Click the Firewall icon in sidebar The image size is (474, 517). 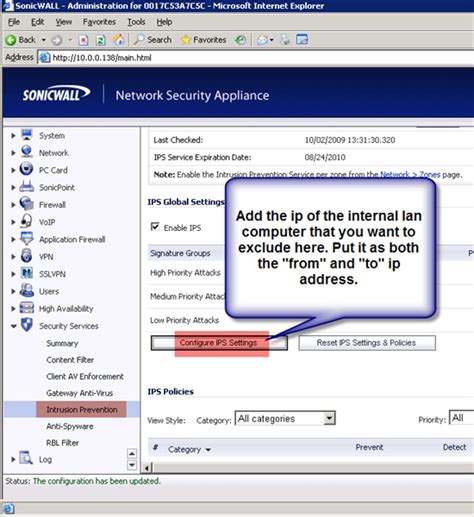point(26,204)
